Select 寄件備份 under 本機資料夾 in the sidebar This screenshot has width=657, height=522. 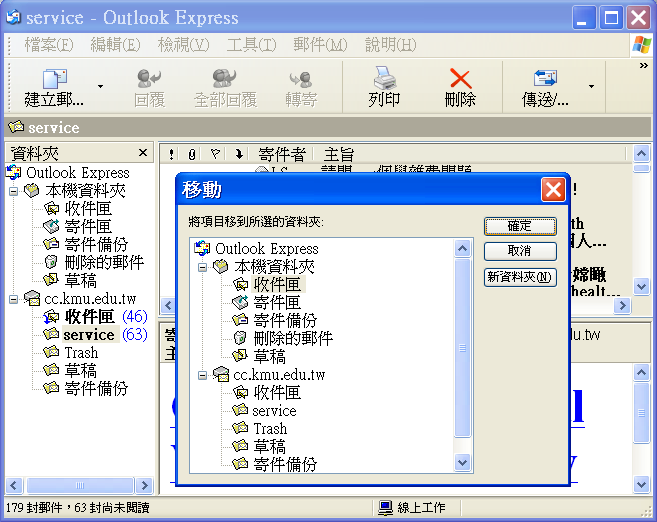click(x=96, y=244)
